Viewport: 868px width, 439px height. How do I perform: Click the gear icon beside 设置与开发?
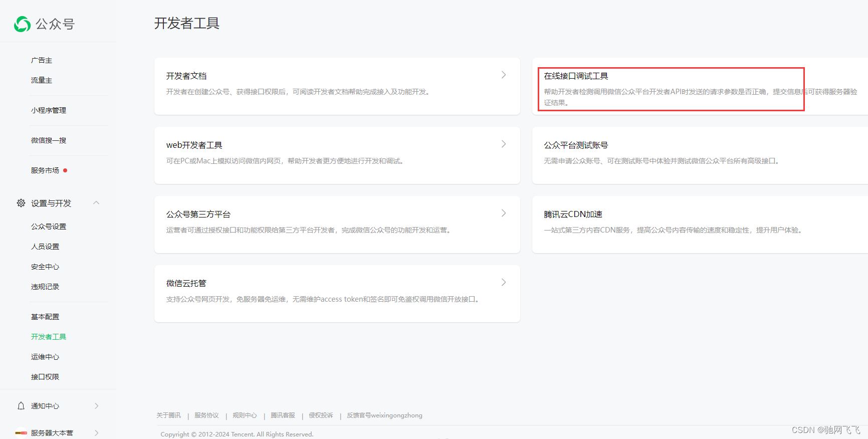click(x=21, y=203)
